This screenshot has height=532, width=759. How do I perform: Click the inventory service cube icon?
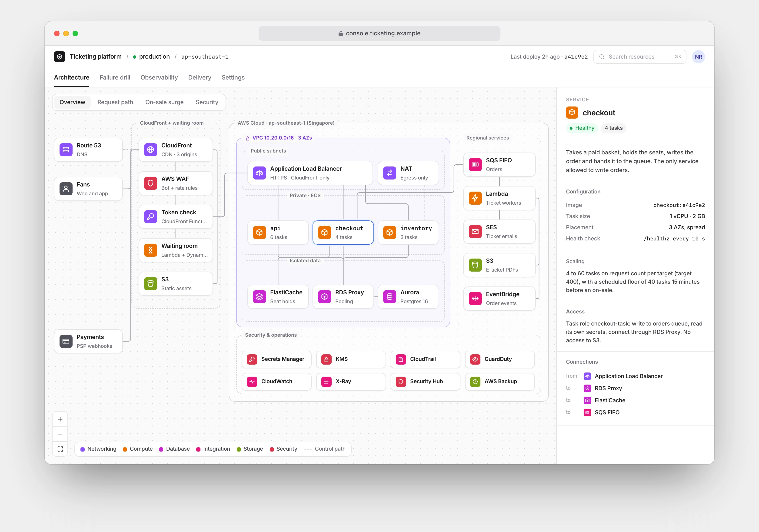click(389, 233)
